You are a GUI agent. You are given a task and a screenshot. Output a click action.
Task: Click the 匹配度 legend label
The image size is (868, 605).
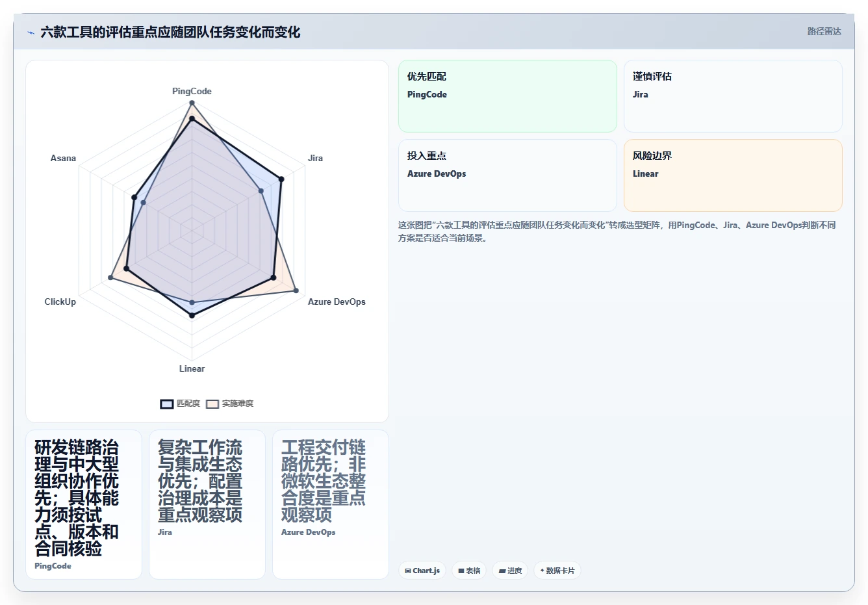[188, 404]
